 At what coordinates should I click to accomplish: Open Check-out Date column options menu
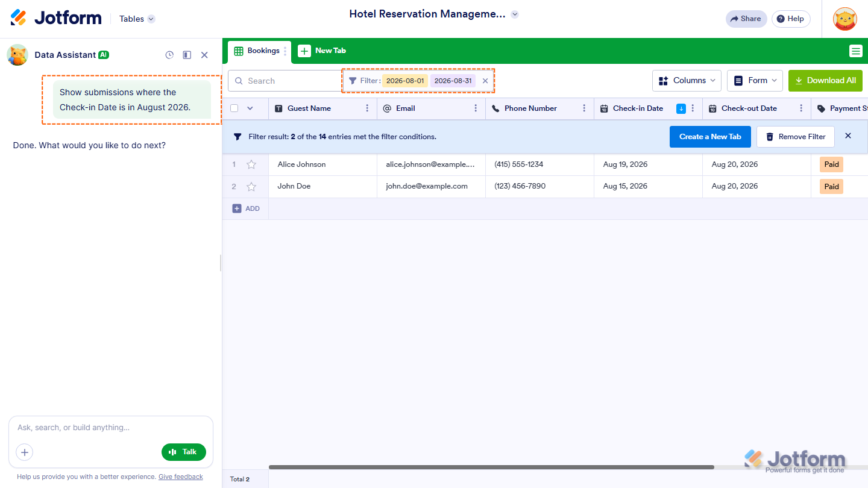tap(801, 108)
